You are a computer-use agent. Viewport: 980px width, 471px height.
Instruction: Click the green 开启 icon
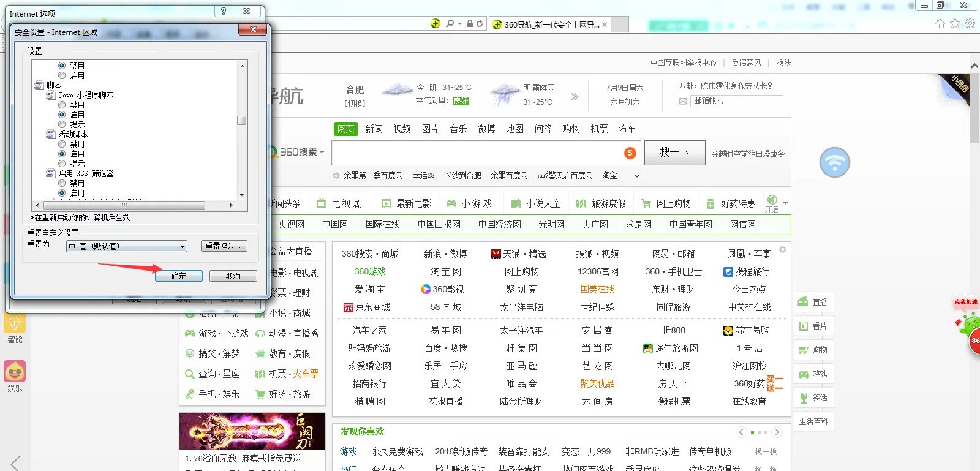pos(772,200)
